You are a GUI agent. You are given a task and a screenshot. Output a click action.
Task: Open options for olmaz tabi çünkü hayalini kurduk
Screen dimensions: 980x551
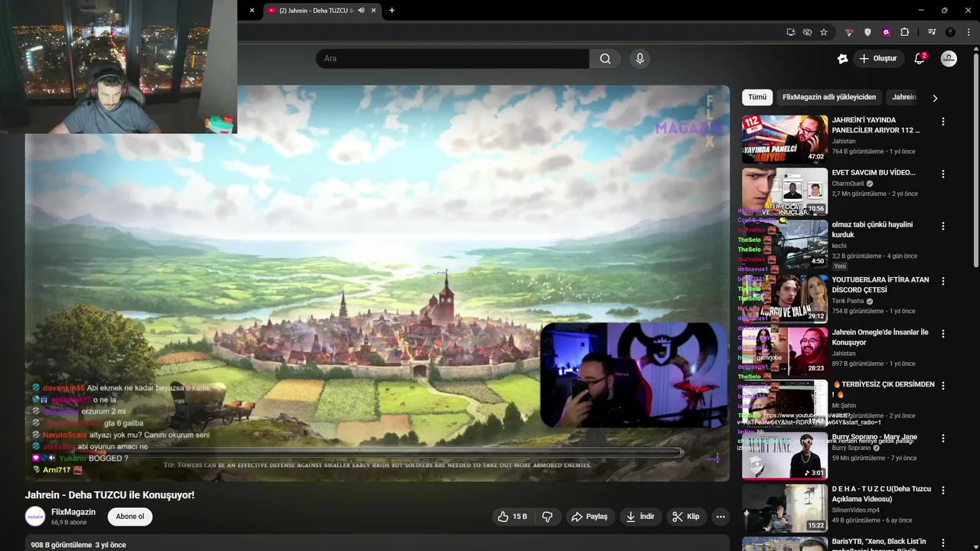(943, 227)
